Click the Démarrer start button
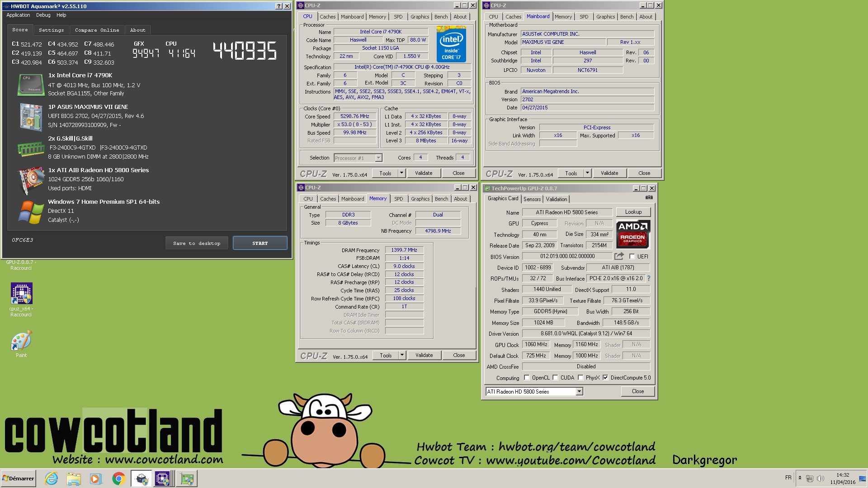Viewport: 868px width, 488px height. click(x=18, y=479)
